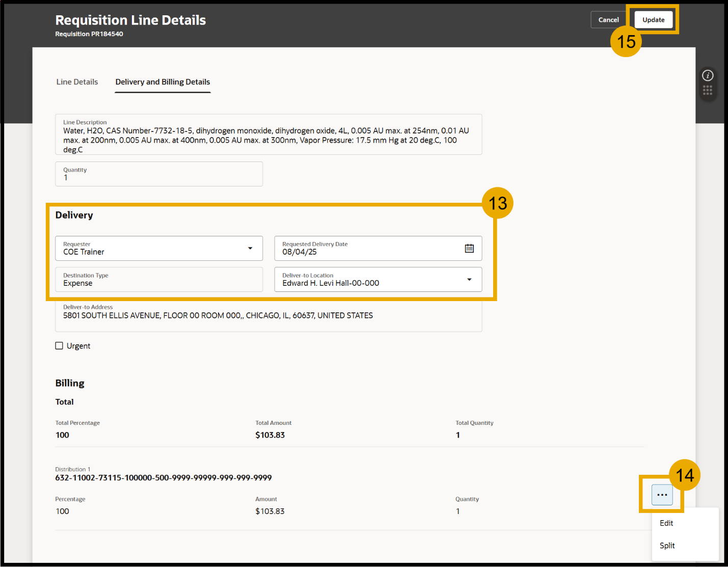Choose Edit from the distribution menu
The height and width of the screenshot is (567, 728).
point(666,523)
